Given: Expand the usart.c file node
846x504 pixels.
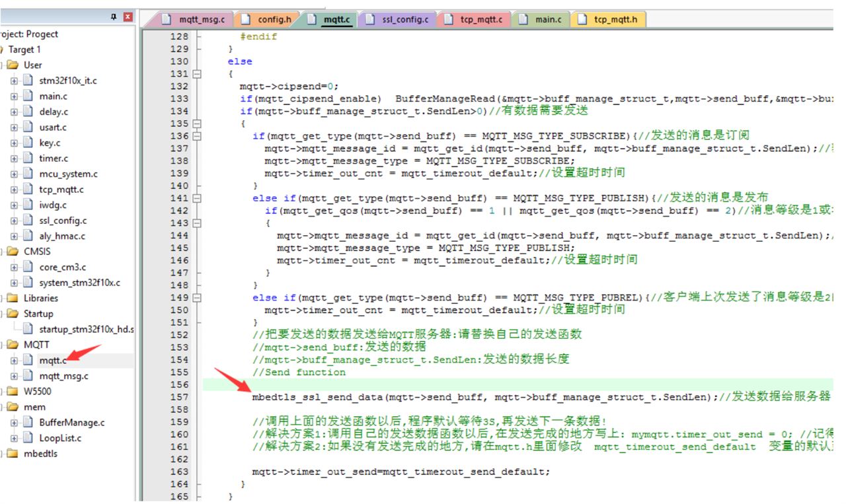Looking at the screenshot, I should [15, 127].
